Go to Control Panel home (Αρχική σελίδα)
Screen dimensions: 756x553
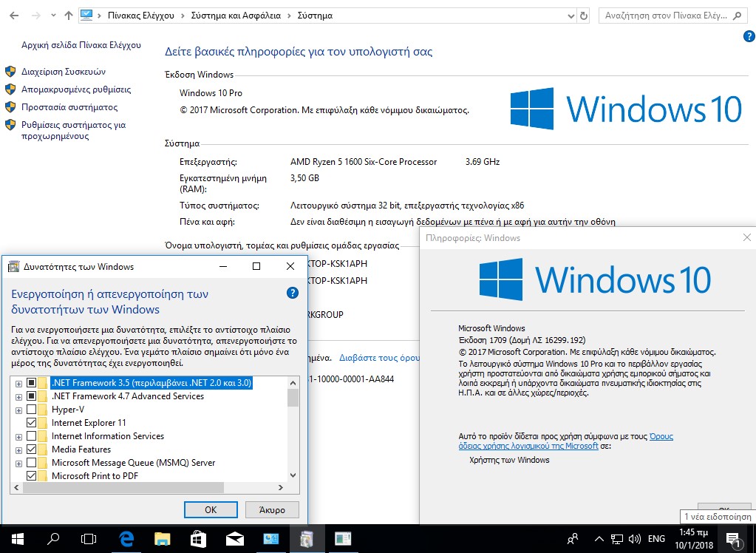point(81,45)
